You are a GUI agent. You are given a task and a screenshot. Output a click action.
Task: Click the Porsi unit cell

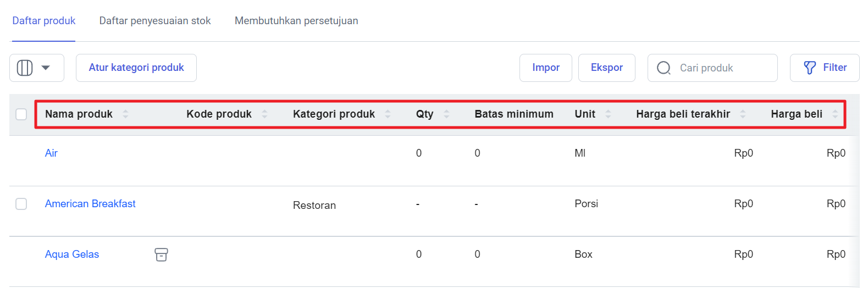point(586,204)
